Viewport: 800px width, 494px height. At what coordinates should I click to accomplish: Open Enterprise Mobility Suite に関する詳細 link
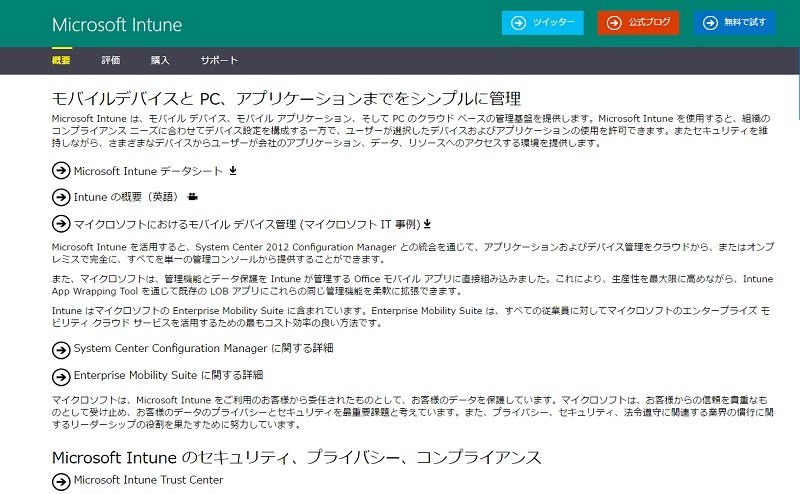point(168,375)
